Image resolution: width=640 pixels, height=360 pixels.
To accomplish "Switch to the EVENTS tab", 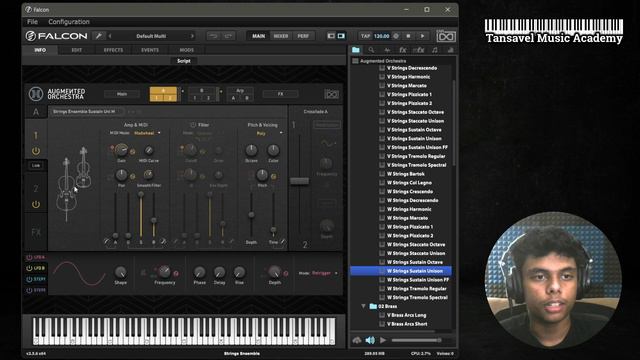I will [x=150, y=50].
